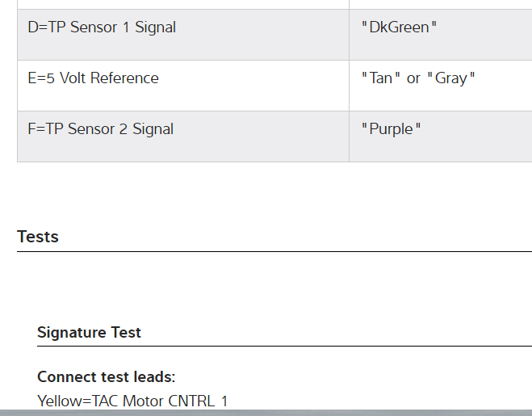This screenshot has width=532, height=416.
Task: Click the "Connect test leads:" label
Action: pos(106,377)
